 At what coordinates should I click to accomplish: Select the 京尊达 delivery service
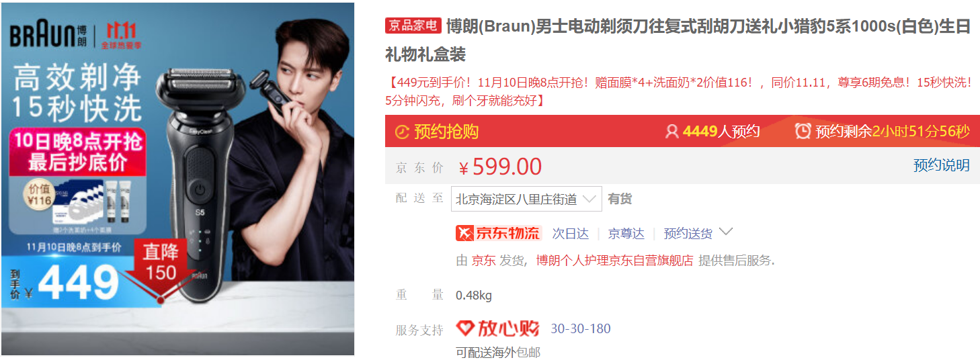pyautogui.click(x=626, y=234)
